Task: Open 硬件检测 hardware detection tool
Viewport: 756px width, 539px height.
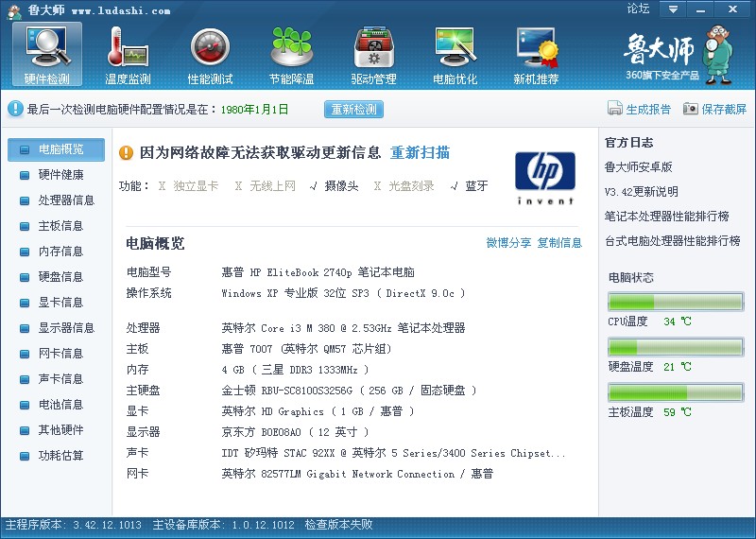Action: click(x=46, y=55)
